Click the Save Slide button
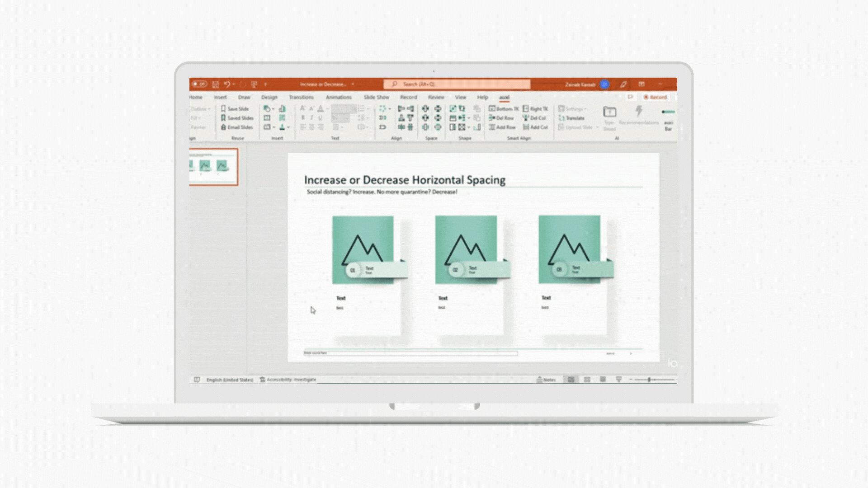 [235, 109]
